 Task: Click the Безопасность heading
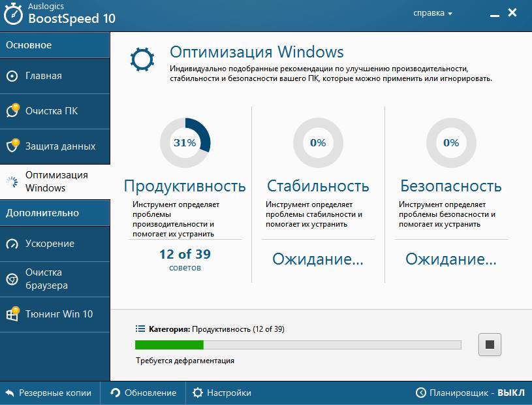(451, 186)
